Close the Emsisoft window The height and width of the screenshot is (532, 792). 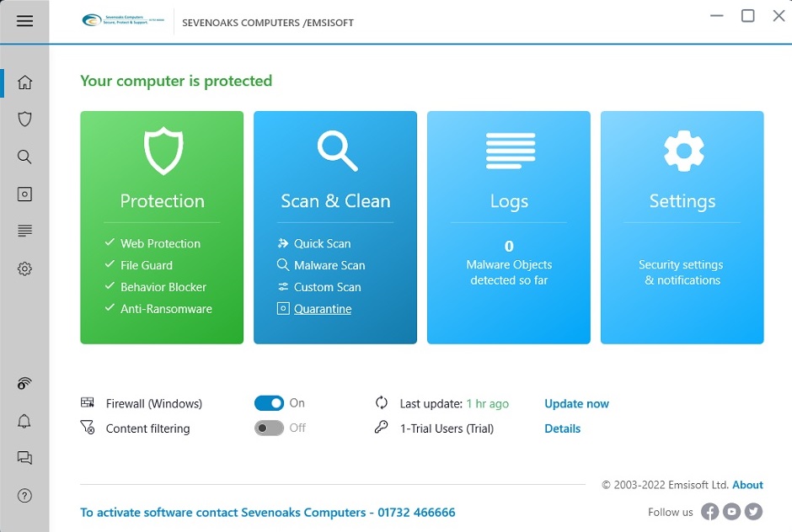779,16
